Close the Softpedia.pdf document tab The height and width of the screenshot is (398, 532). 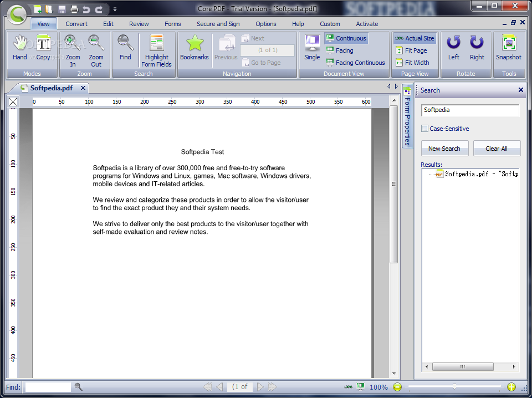83,88
